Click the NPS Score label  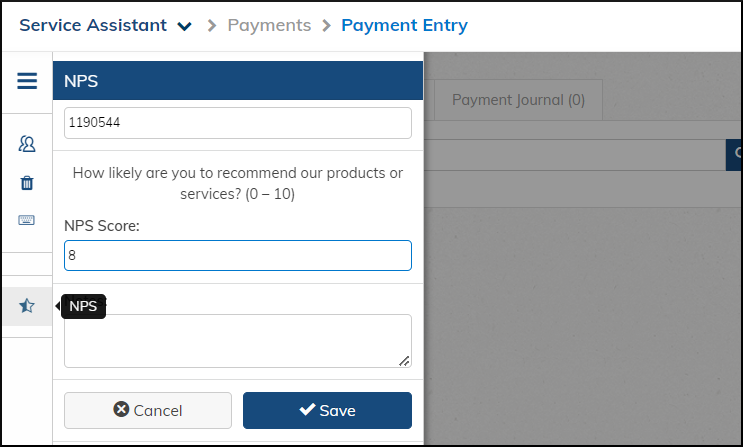click(102, 226)
